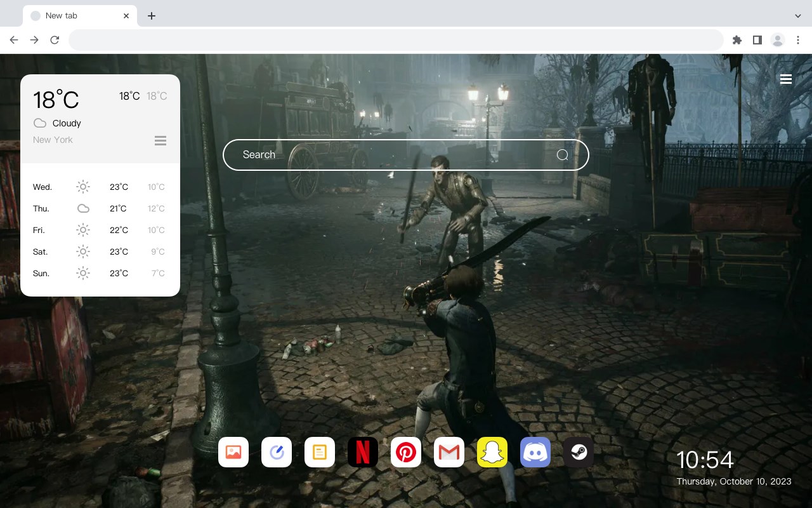Click Thursday's 12°C low temperature

pyautogui.click(x=157, y=208)
